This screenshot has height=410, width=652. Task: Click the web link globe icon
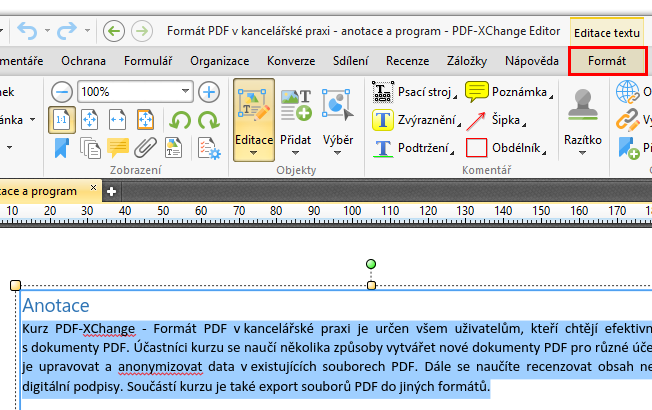click(x=627, y=92)
